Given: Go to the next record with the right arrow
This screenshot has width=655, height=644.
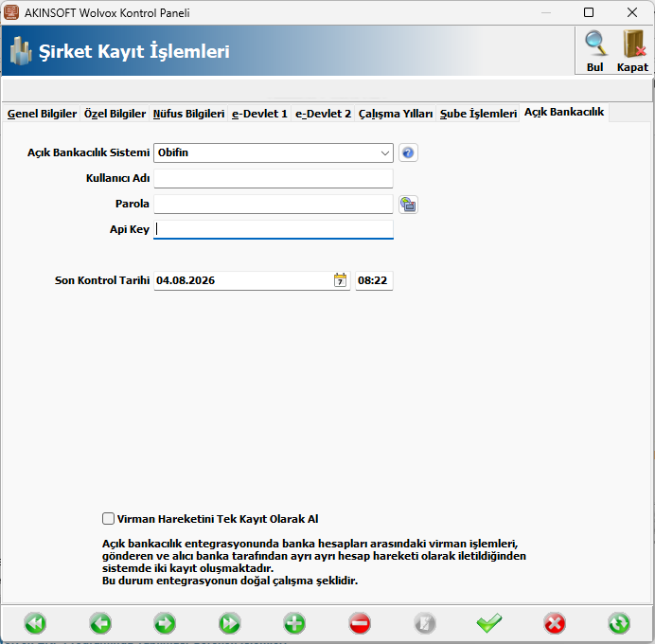Looking at the screenshot, I should (x=165, y=623).
